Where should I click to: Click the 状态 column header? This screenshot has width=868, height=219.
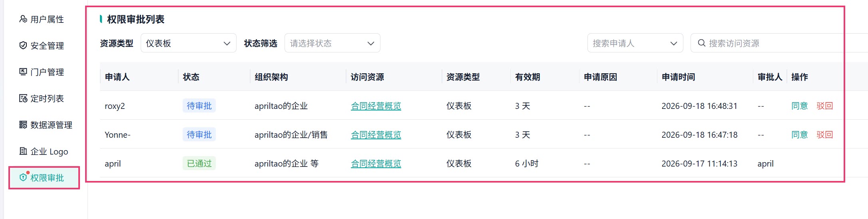(191, 77)
